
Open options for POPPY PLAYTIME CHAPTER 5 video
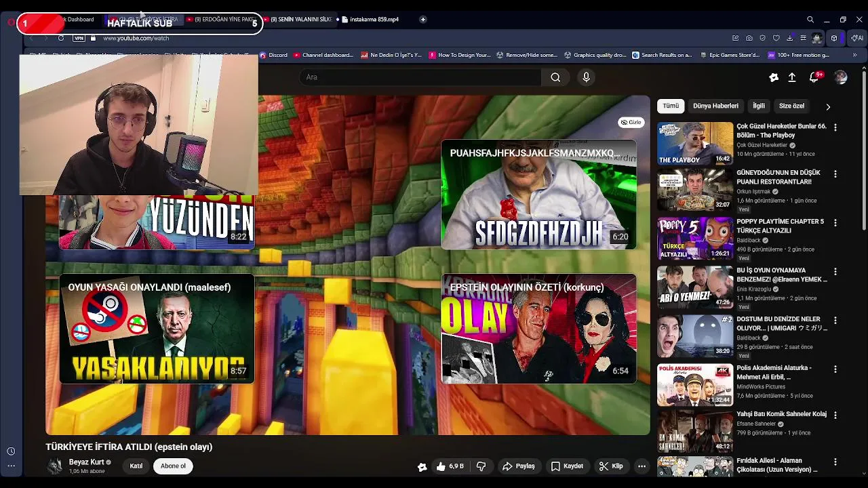835,223
